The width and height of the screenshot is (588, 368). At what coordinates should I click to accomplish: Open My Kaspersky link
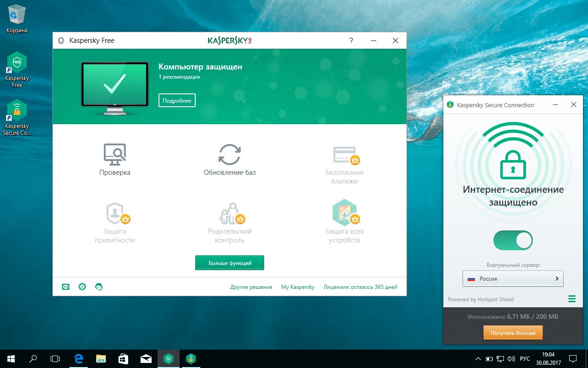(298, 287)
